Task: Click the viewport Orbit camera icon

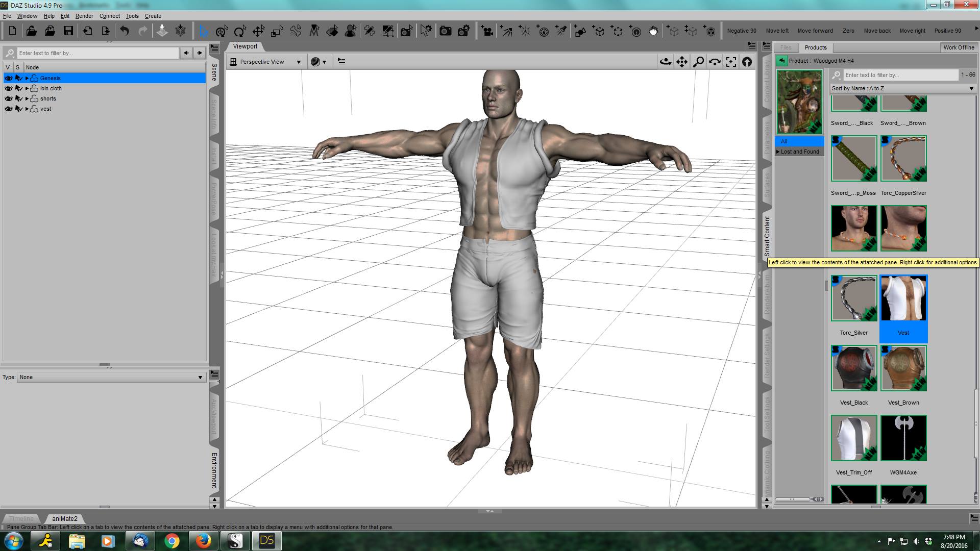Action: coord(665,62)
